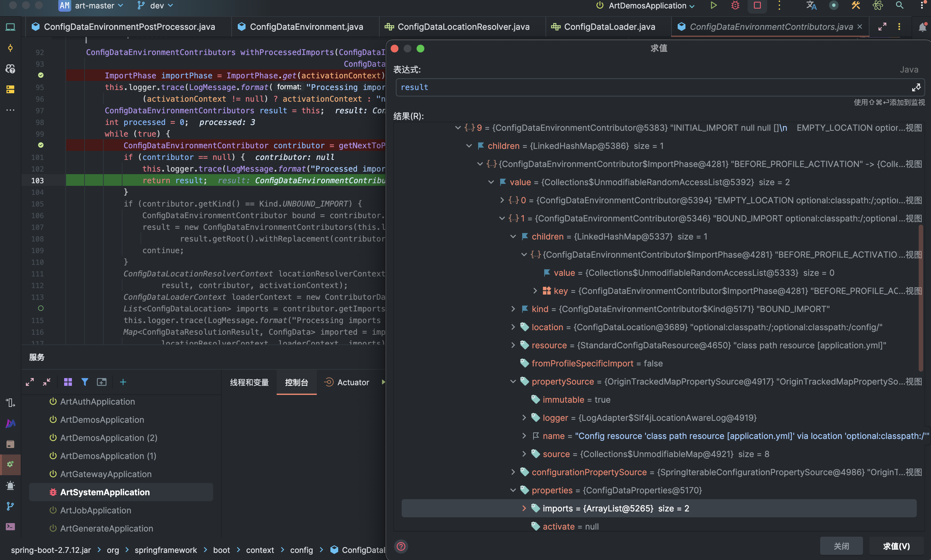Click the translation icon in top toolbar
The image size is (931, 560).
pyautogui.click(x=811, y=6)
